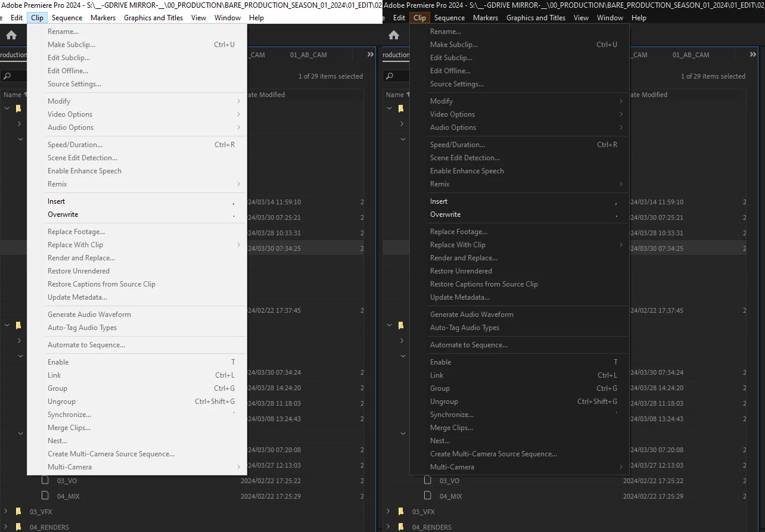Click the search magnifier icon in the right window
765x532 pixels.
click(x=389, y=76)
